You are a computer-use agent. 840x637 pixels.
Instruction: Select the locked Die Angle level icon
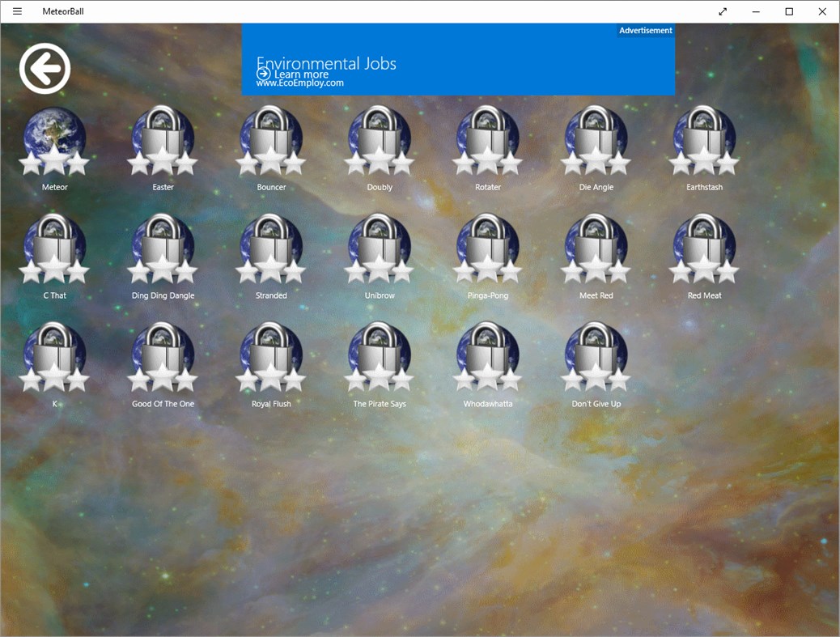pyautogui.click(x=596, y=141)
